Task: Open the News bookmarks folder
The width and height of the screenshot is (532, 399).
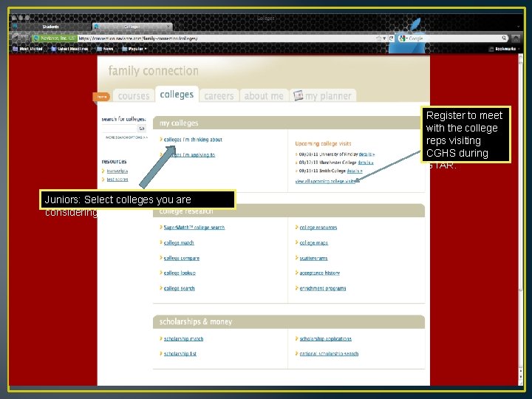Action: tap(105, 49)
